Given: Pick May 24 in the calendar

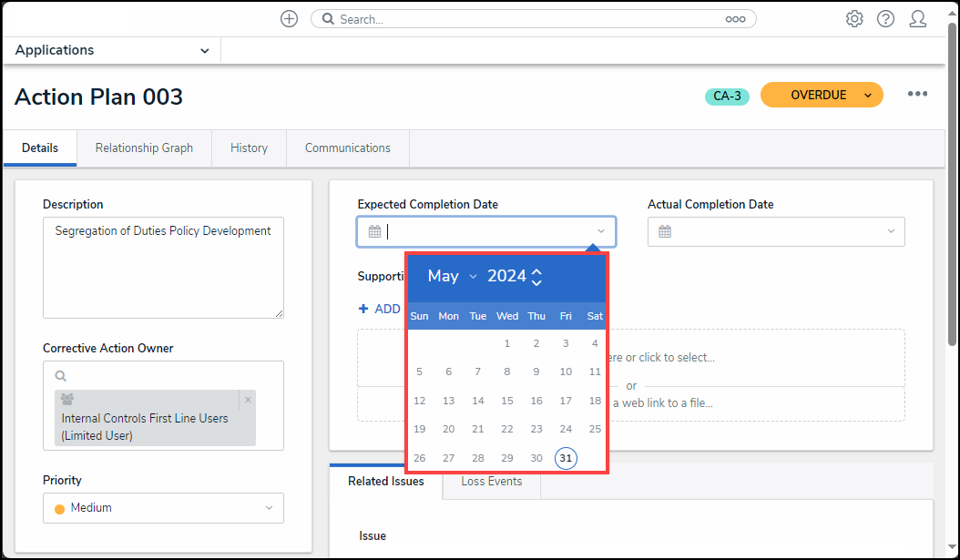Looking at the screenshot, I should tap(566, 429).
